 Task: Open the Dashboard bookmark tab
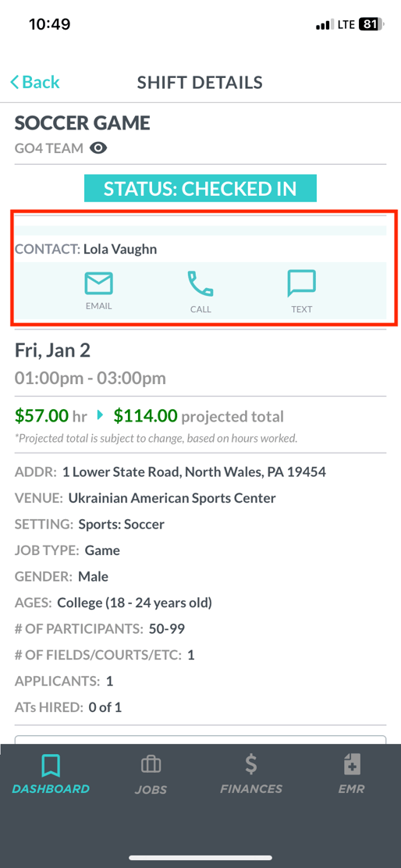point(51,774)
